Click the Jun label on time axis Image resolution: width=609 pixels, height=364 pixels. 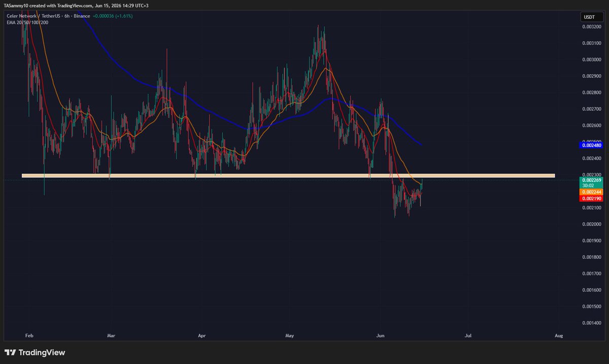(380, 336)
